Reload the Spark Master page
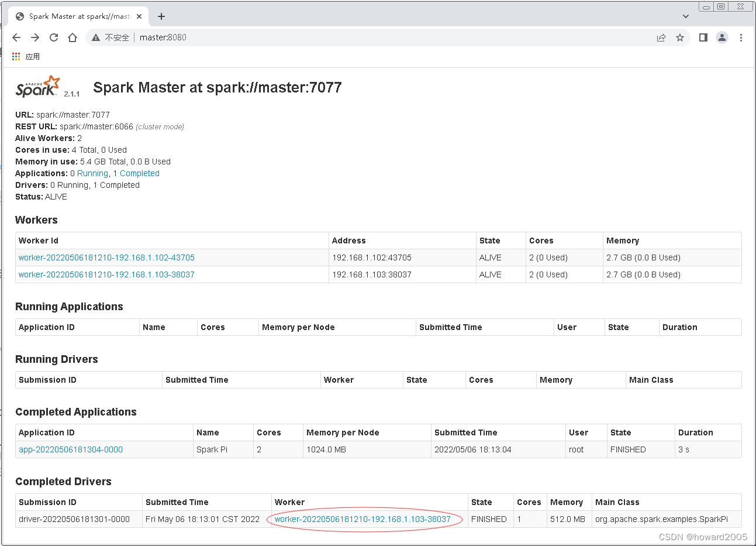 point(54,37)
